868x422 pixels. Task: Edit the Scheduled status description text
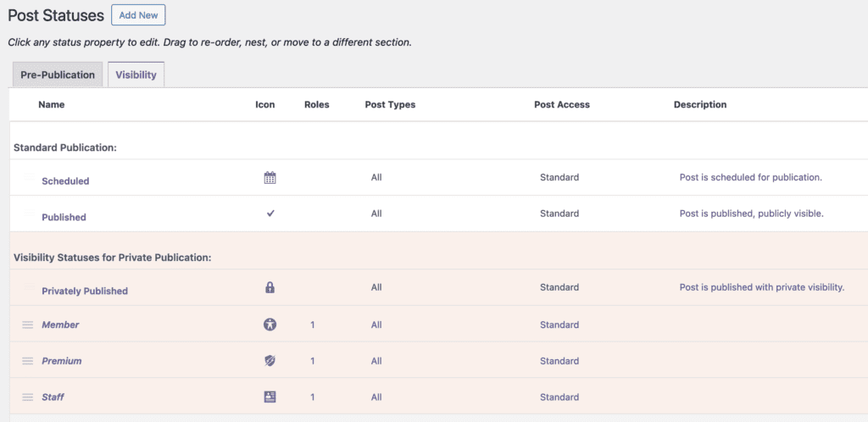tap(751, 177)
